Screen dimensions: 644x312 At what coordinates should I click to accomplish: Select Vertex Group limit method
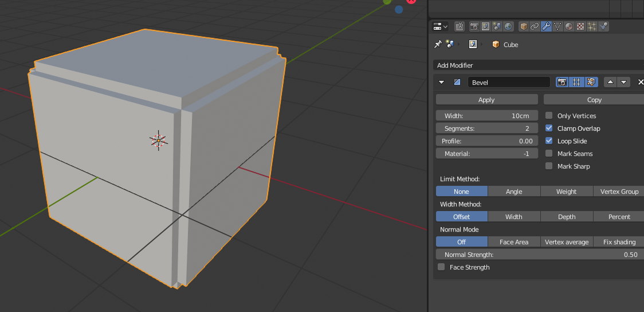[x=619, y=192]
